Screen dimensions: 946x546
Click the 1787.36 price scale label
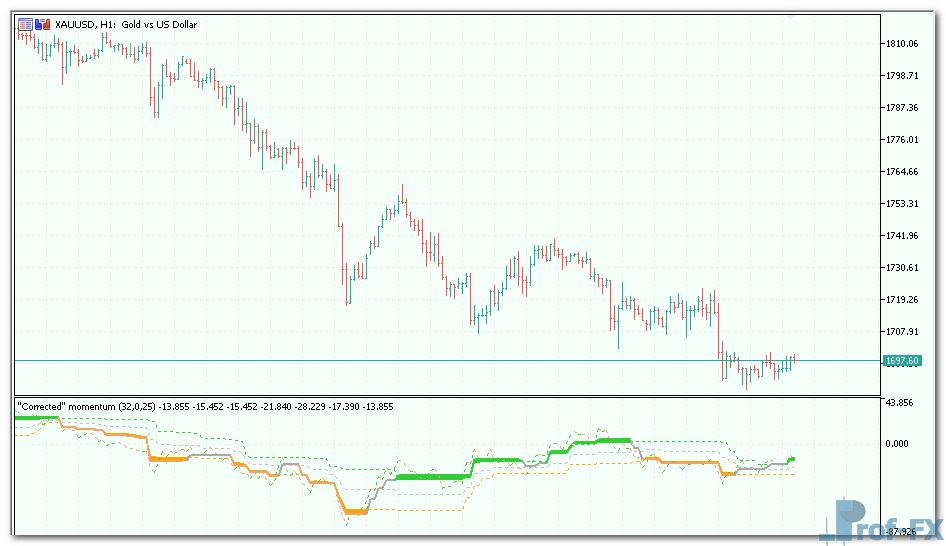click(x=901, y=108)
